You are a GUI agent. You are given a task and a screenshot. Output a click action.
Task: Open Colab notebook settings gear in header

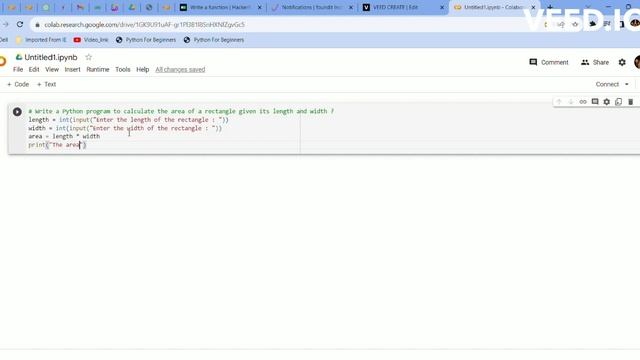(622, 62)
